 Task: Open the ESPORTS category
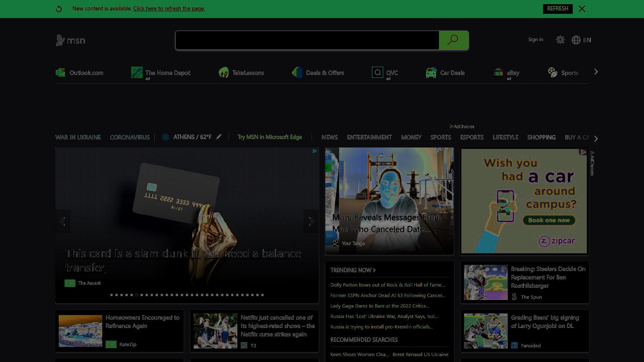472,137
